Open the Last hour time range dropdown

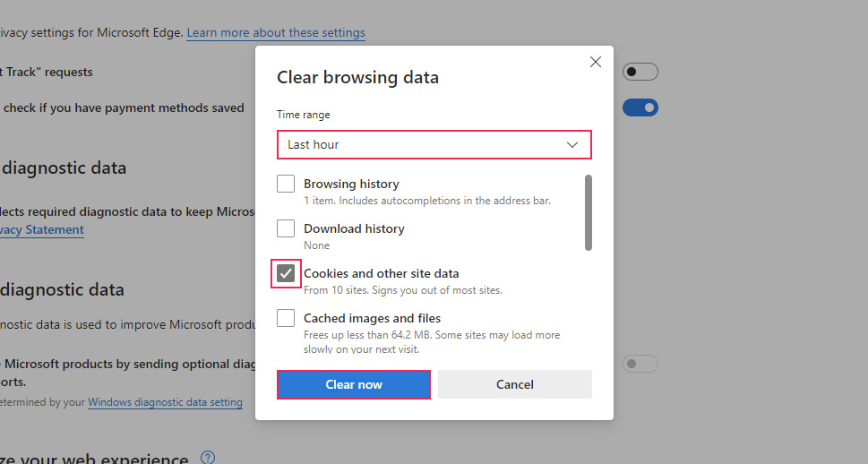pos(434,144)
